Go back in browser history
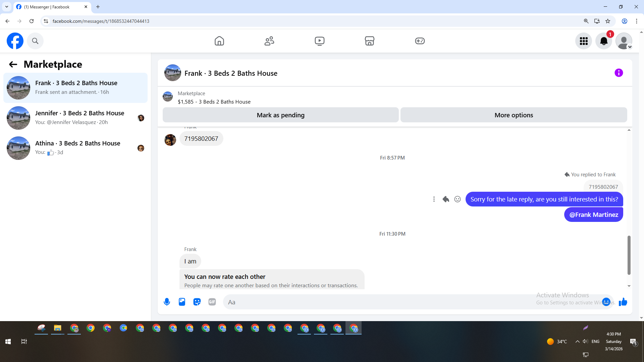This screenshot has width=644, height=362. click(7, 21)
